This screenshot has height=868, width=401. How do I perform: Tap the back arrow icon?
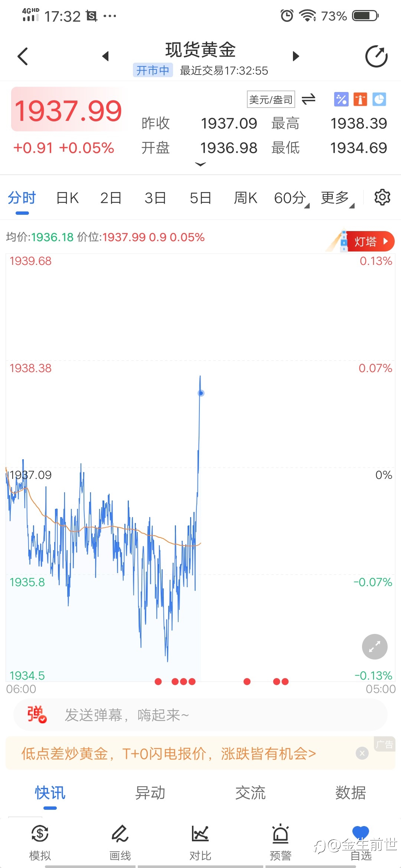[23, 56]
